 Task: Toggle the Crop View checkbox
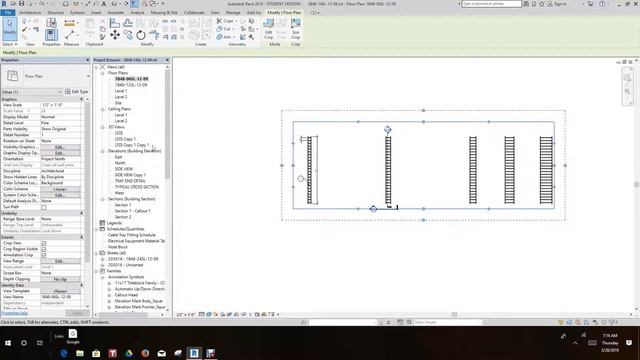click(44, 243)
